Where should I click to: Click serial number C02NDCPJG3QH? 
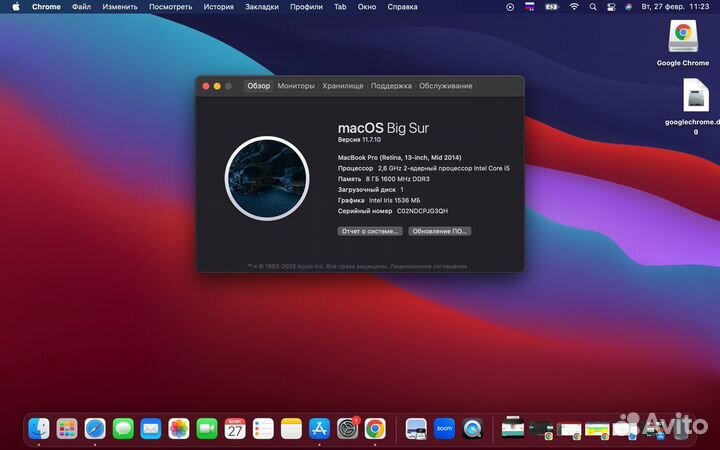pos(422,211)
